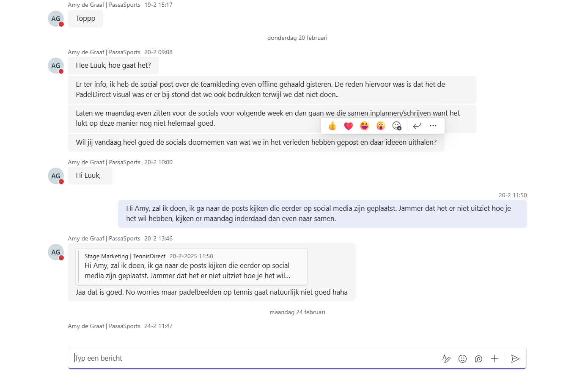The width and height of the screenshot is (588, 381).
Task: Click Amy's avatar beside 'Hee Luuk, hoe gaat het?'
Action: 56,66
